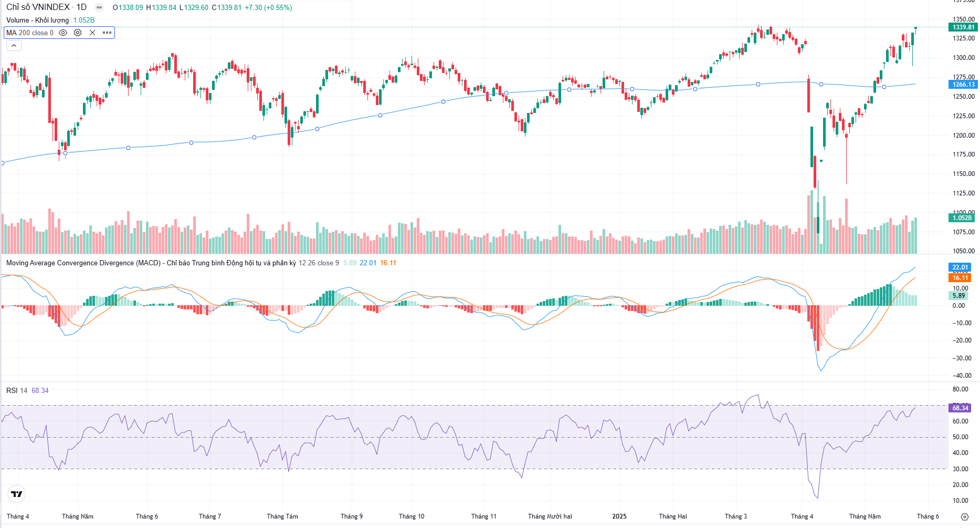The image size is (980, 528).
Task: Click the gray status pill beside 1D
Action: click(99, 7)
